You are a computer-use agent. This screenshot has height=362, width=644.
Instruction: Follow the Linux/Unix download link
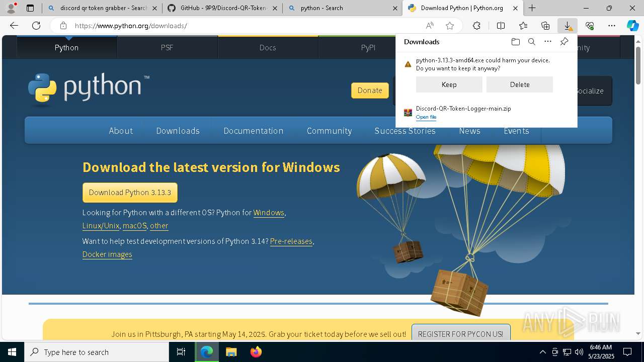coord(101,226)
